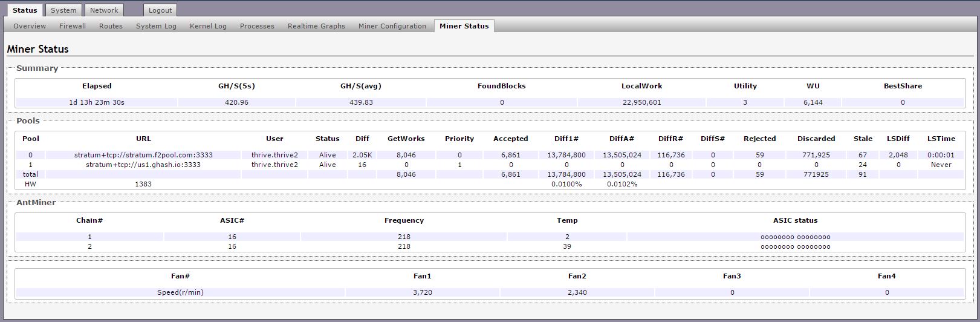Viewport: 980px width, 322px height.
Task: Select Fan1 speed value 3,720
Action: tap(423, 292)
